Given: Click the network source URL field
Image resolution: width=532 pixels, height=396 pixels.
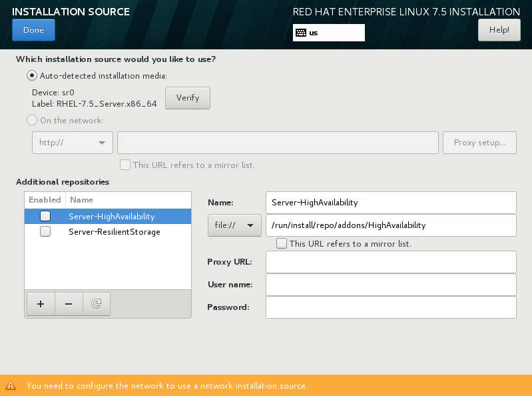Looking at the screenshot, I should tap(278, 143).
